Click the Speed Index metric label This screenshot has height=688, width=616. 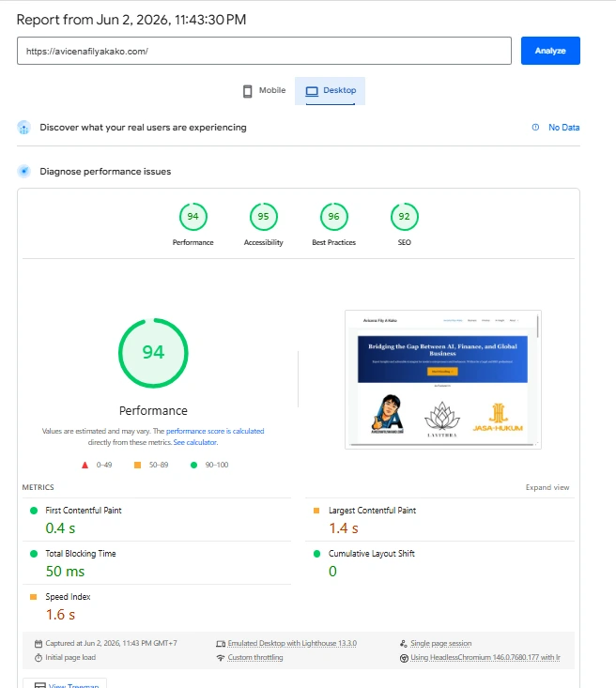[68, 597]
